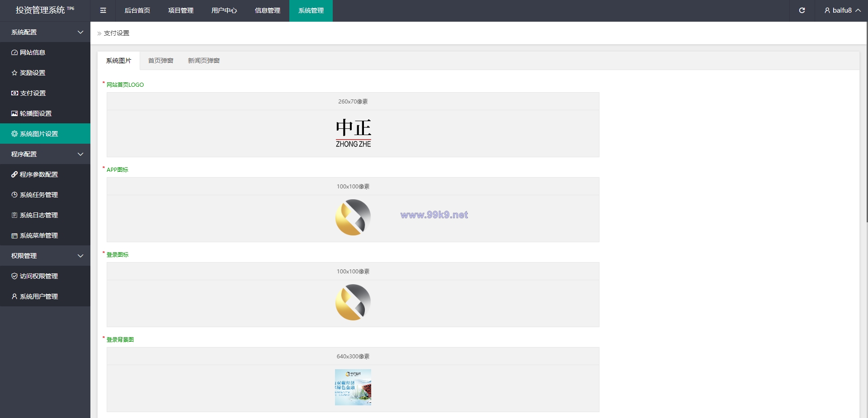Open 信息管理 in the top navigation
This screenshot has width=868, height=418.
tap(268, 10)
